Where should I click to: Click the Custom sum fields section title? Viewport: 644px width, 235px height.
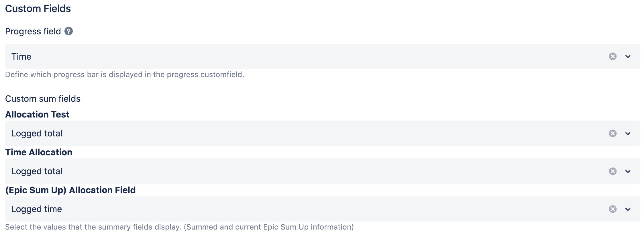(43, 98)
